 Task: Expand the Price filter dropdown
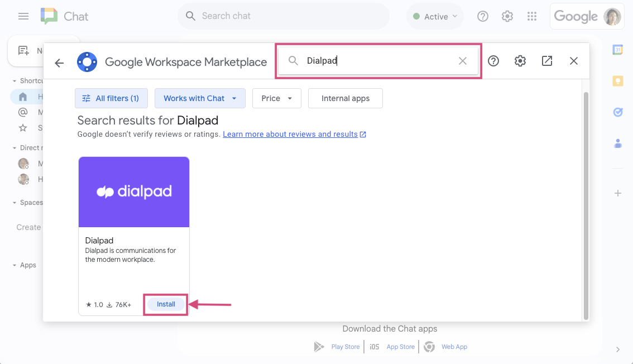pyautogui.click(x=276, y=98)
